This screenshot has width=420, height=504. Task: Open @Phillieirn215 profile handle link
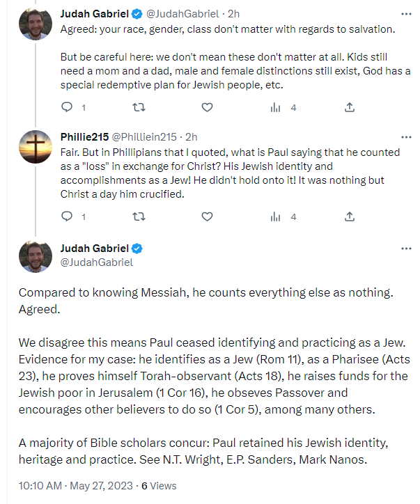pyautogui.click(x=144, y=137)
